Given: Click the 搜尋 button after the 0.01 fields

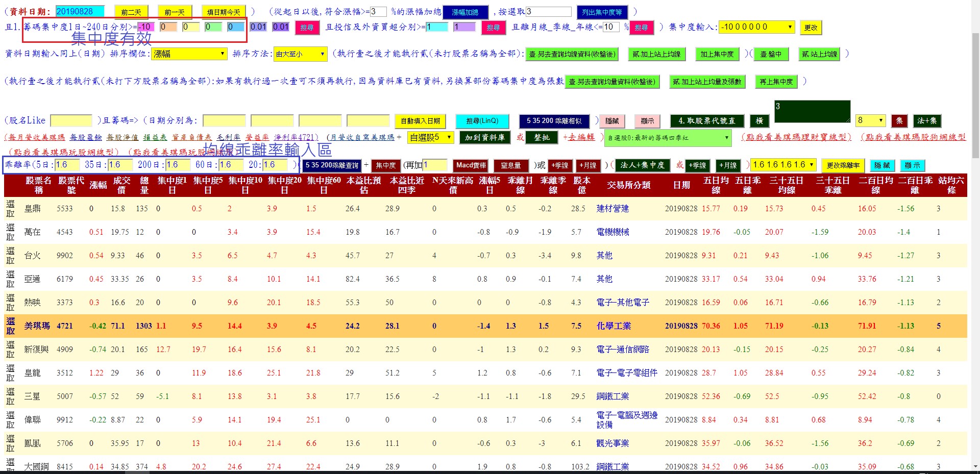Looking at the screenshot, I should pyautogui.click(x=307, y=28).
